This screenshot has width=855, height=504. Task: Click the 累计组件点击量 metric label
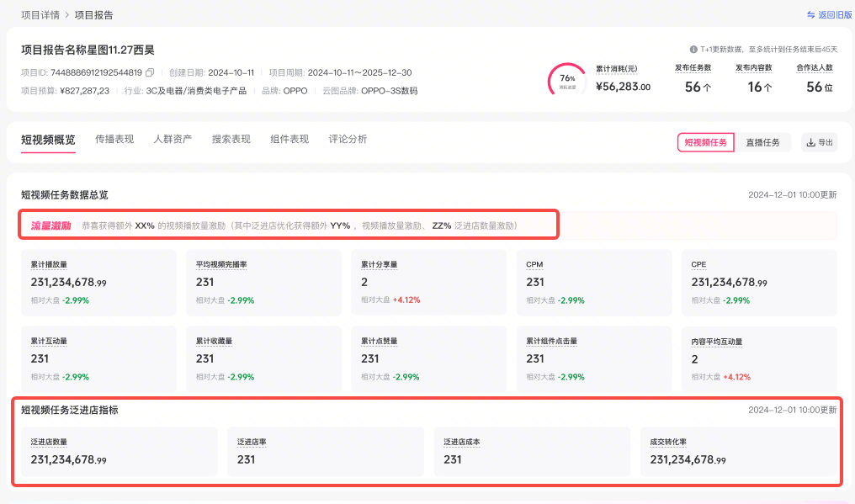[551, 342]
